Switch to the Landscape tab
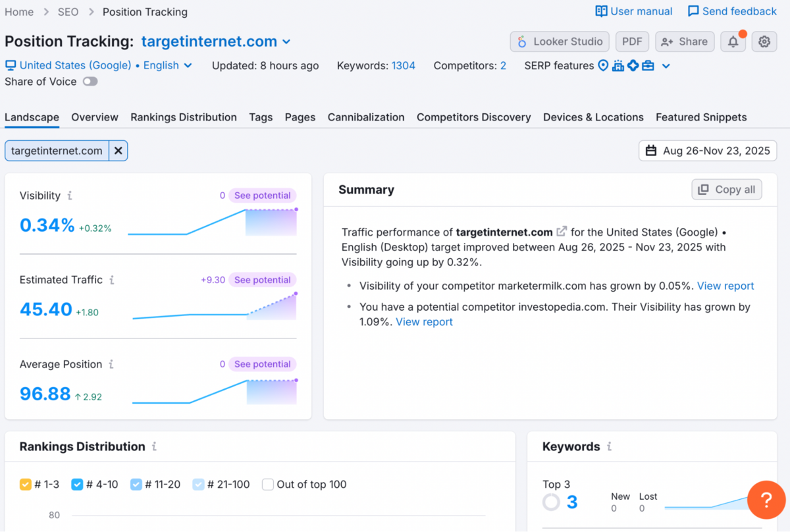 point(32,117)
